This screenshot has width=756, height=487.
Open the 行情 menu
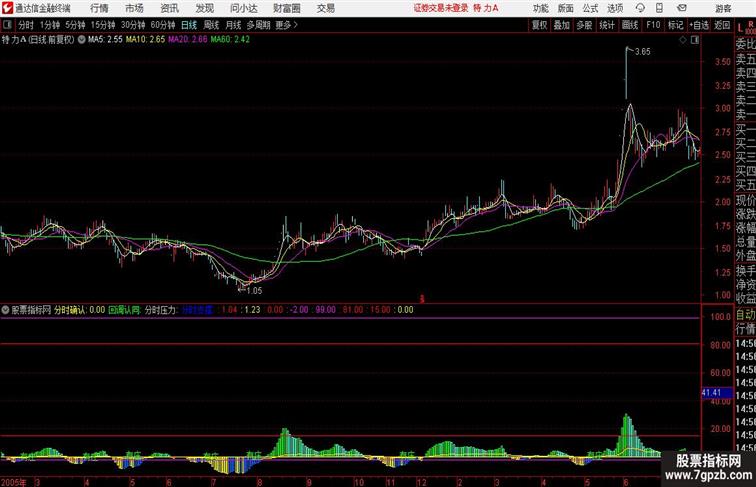pyautogui.click(x=99, y=8)
